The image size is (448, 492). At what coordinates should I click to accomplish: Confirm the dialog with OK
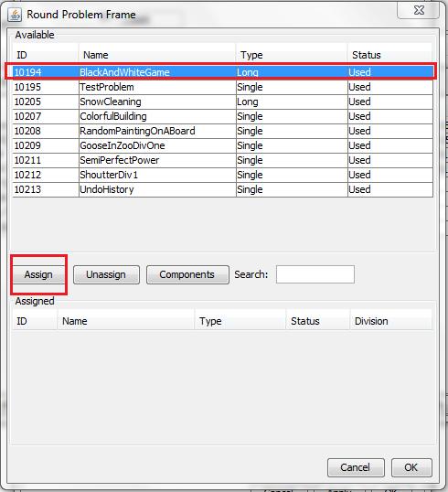411,467
